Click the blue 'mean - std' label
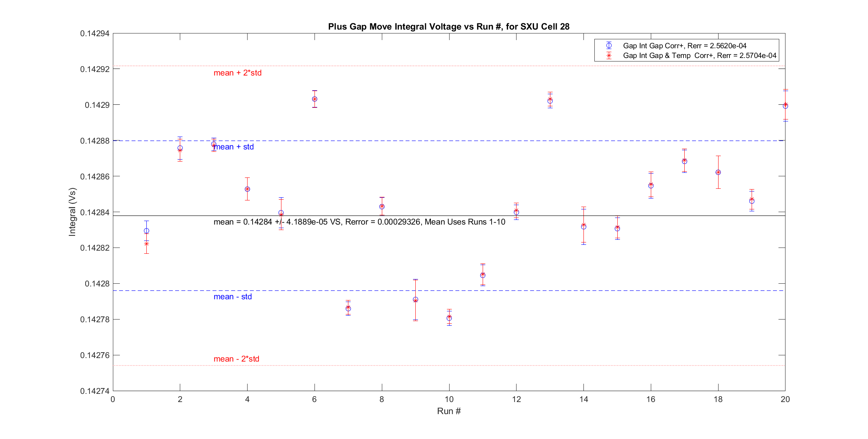Viewport: 868px width, 439px height. tap(232, 297)
